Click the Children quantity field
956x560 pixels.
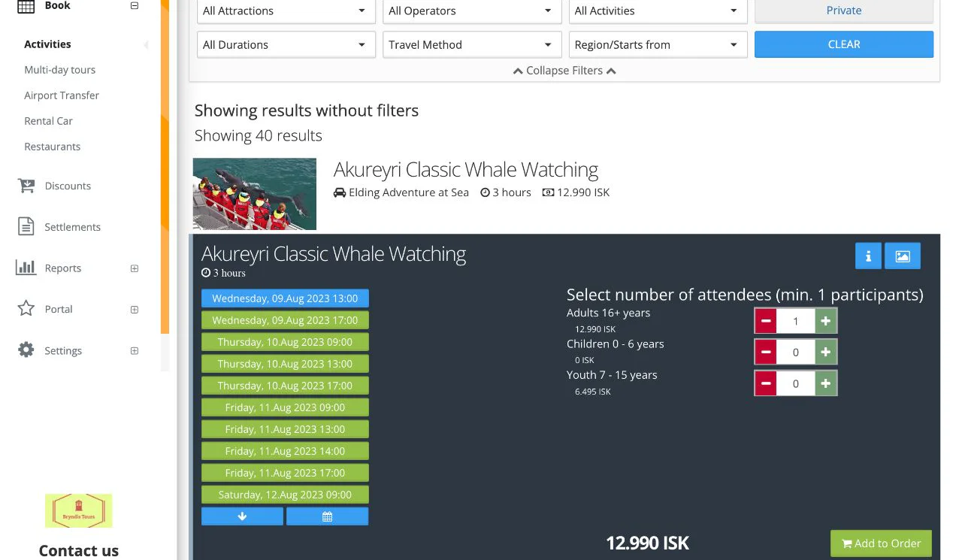pos(796,352)
